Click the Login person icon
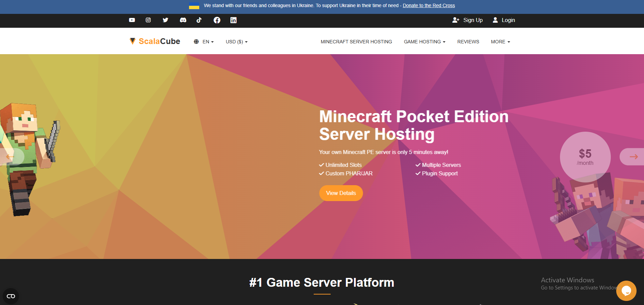 495,20
